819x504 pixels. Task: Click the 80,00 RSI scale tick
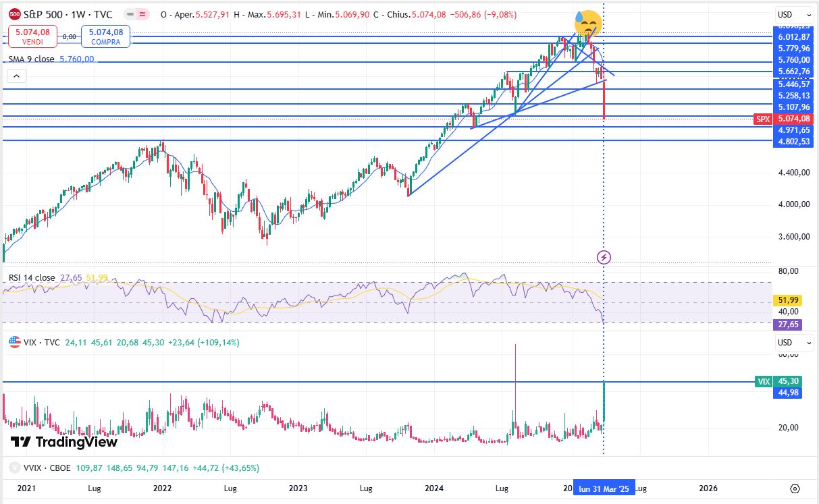(x=789, y=271)
